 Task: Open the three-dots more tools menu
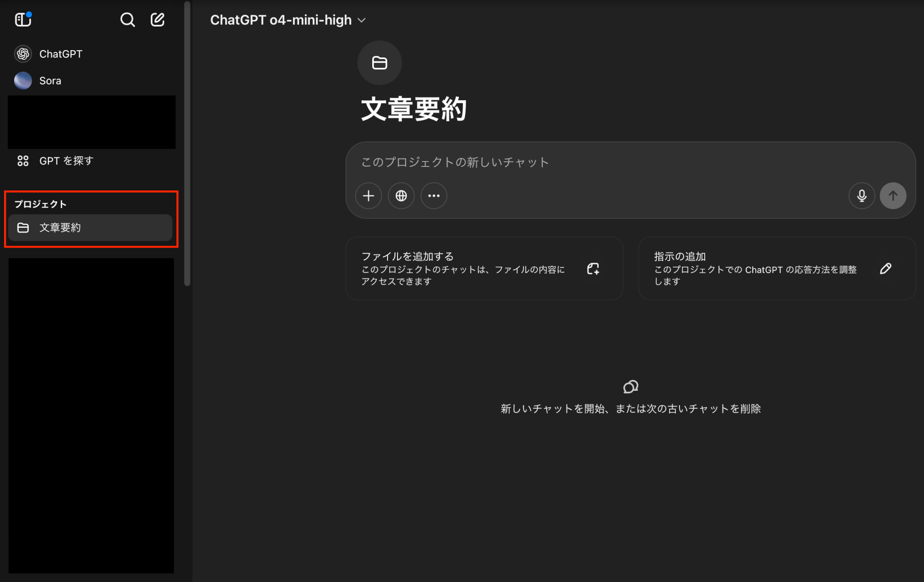[434, 196]
